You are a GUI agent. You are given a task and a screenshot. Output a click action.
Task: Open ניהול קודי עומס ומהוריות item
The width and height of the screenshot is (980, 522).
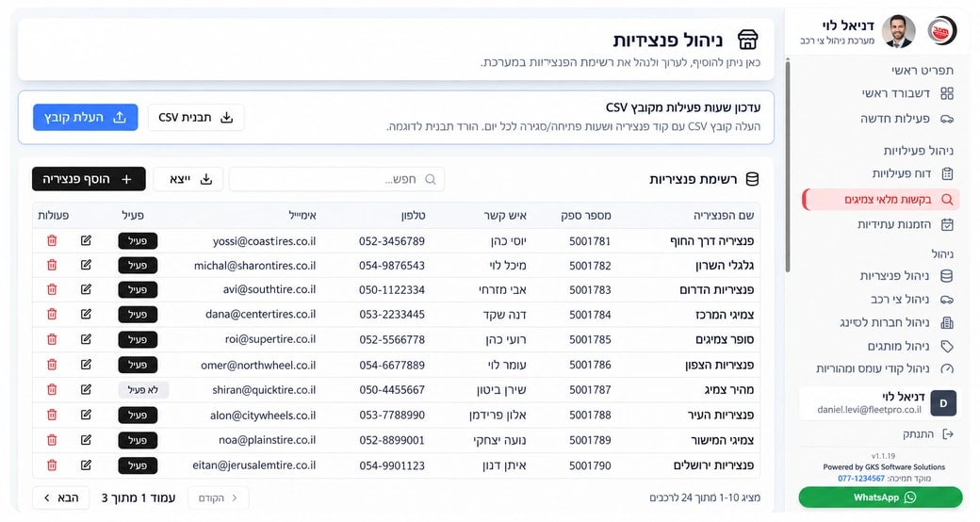(x=885, y=368)
